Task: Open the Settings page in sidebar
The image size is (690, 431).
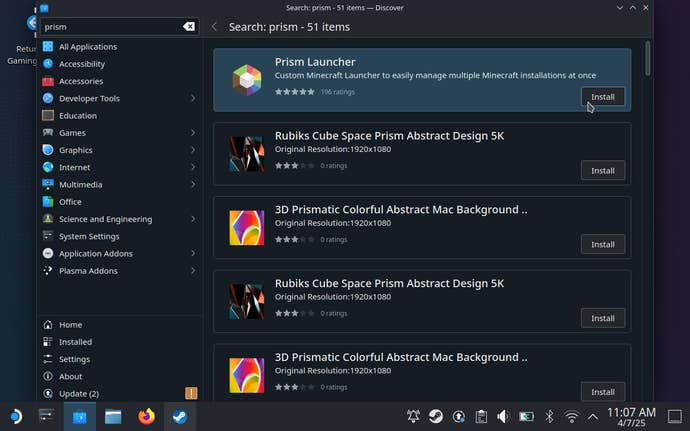Action: coord(74,359)
